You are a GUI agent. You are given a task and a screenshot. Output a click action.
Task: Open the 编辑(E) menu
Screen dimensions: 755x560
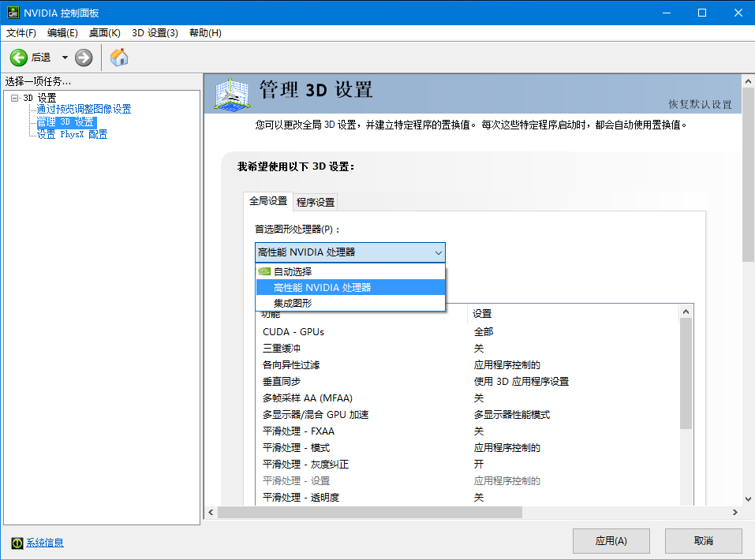(62, 33)
